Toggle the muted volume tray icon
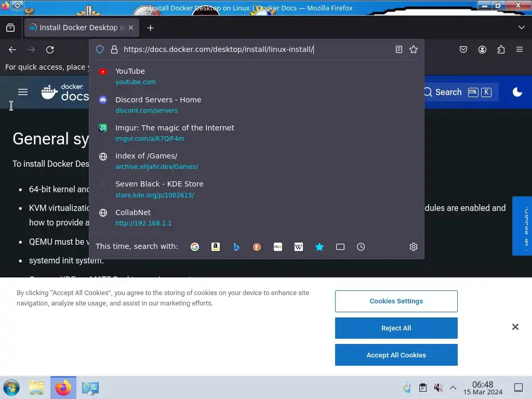The height and width of the screenshot is (399, 532). [x=438, y=388]
